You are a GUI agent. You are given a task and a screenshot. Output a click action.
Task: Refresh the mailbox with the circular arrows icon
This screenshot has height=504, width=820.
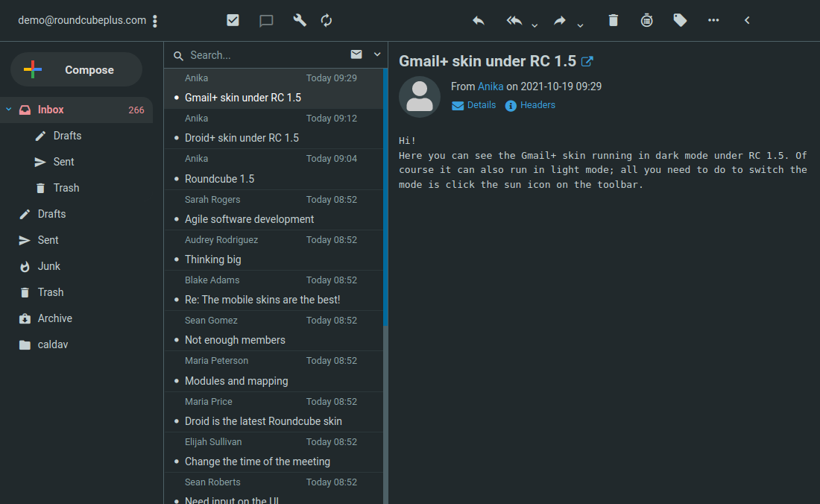(327, 20)
